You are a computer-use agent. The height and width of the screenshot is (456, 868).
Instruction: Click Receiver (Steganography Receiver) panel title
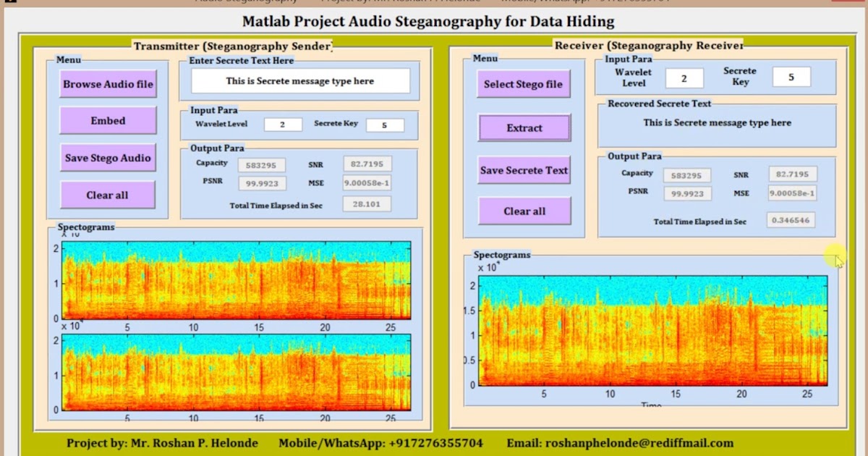(649, 46)
